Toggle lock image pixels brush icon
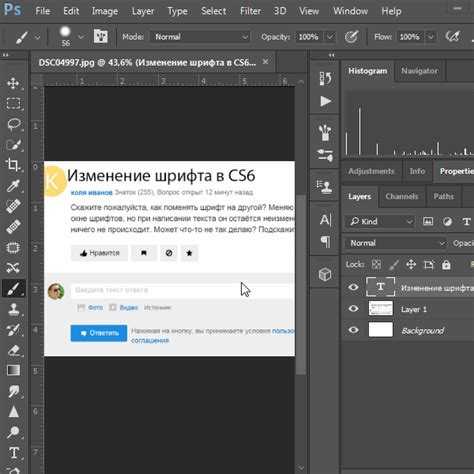Viewport: 474px width, 474px height. pyautogui.click(x=394, y=265)
